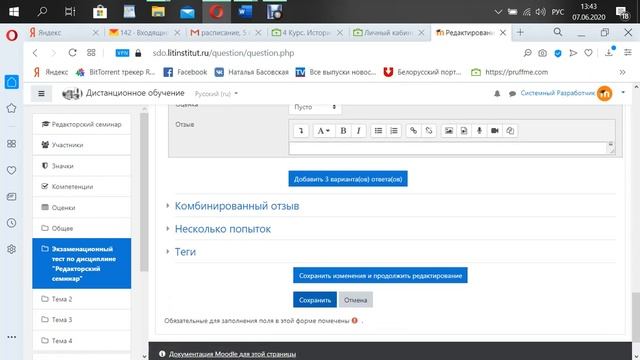The height and width of the screenshot is (360, 640).
Task: Open the grade dropdown showing Пусто
Action: click(315, 107)
